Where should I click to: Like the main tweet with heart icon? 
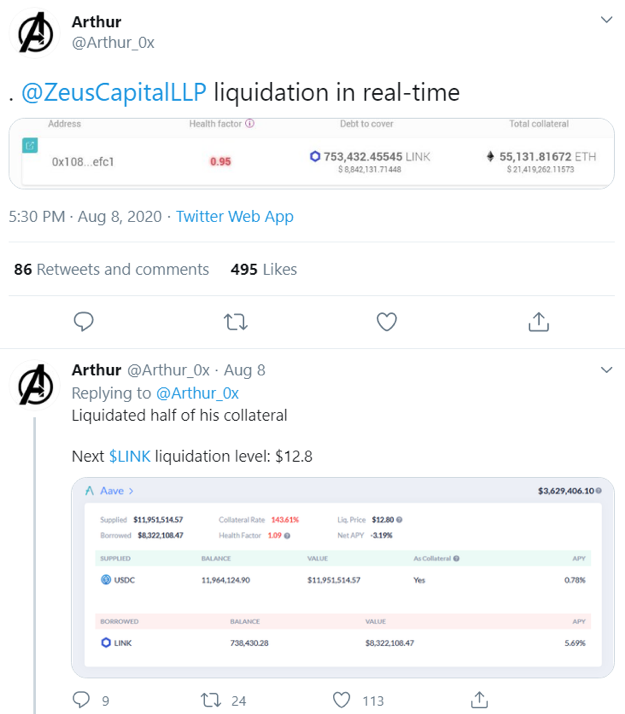(x=387, y=321)
